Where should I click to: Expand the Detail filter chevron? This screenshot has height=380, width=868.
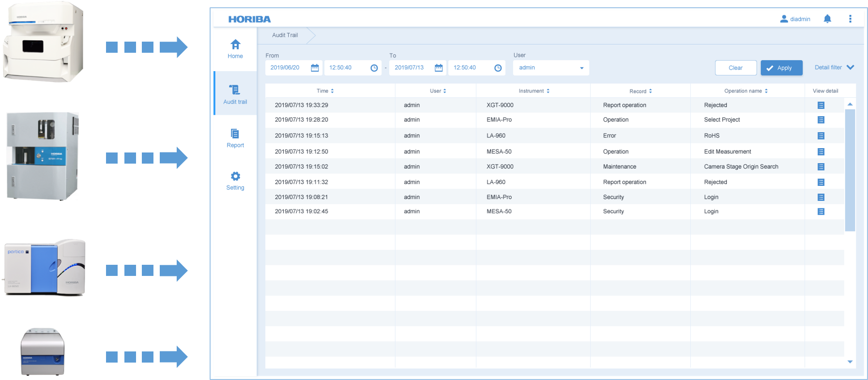[x=850, y=67]
